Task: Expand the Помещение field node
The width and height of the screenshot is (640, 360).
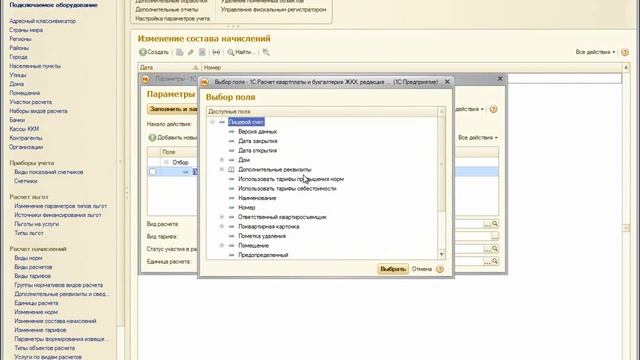Action: tap(222, 245)
